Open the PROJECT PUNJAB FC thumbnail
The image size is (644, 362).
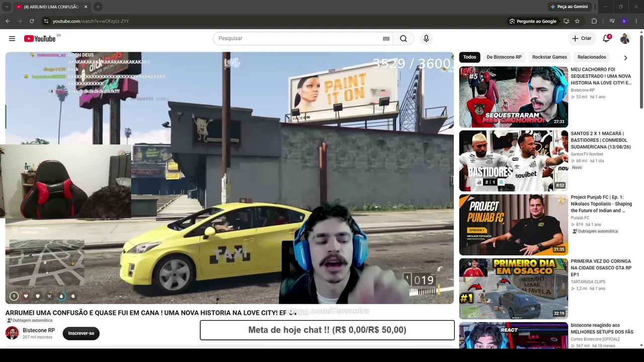pos(513,225)
